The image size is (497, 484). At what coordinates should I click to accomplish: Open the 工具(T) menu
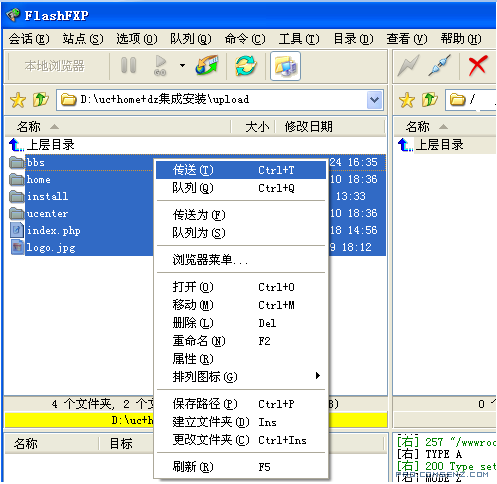[x=299, y=39]
